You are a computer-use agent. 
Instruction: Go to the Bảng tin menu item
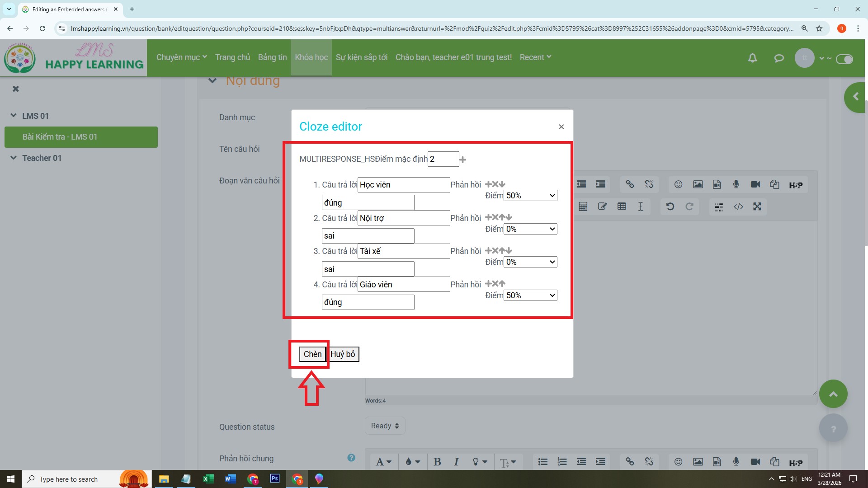click(x=272, y=57)
